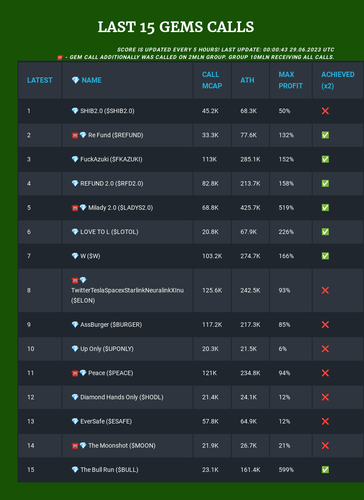
Task: Click green checkmark in FuckAzuki row
Action: point(325,159)
